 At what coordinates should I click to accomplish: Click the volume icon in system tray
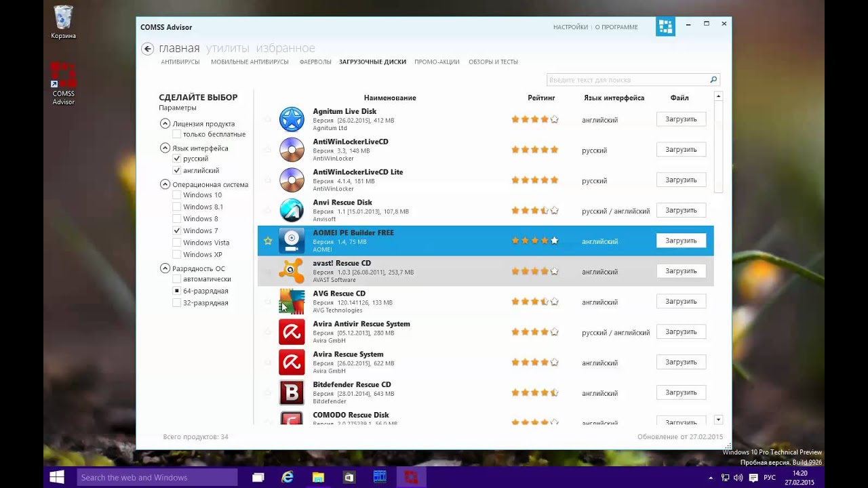pyautogui.click(x=738, y=477)
